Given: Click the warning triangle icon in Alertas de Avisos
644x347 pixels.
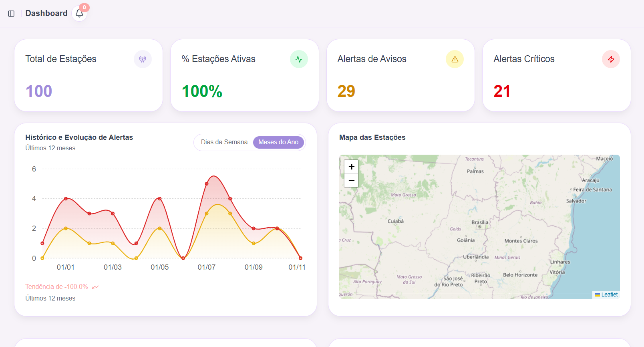Looking at the screenshot, I should [x=455, y=59].
